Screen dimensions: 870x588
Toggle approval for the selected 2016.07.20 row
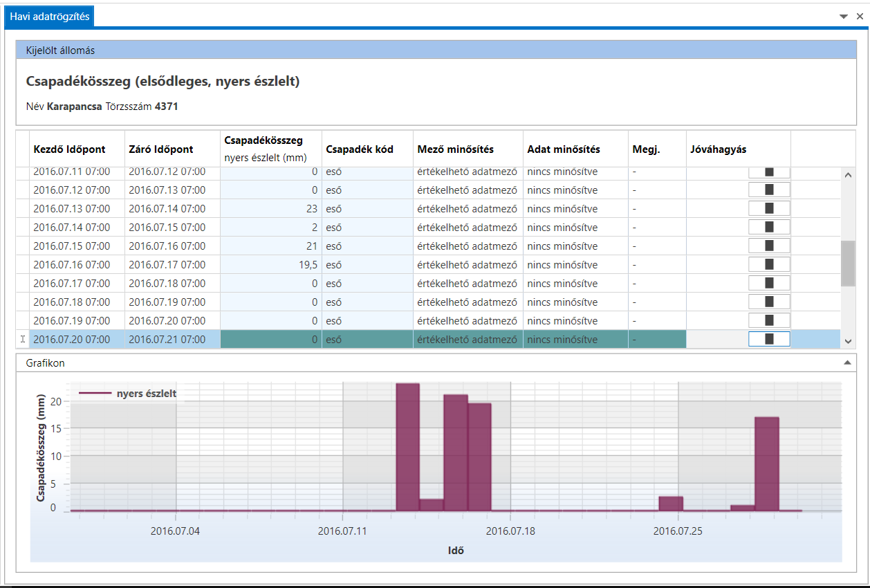pos(769,339)
